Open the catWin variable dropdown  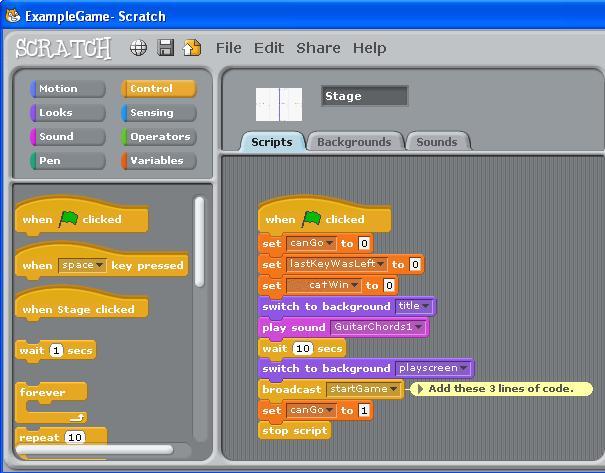[324, 285]
